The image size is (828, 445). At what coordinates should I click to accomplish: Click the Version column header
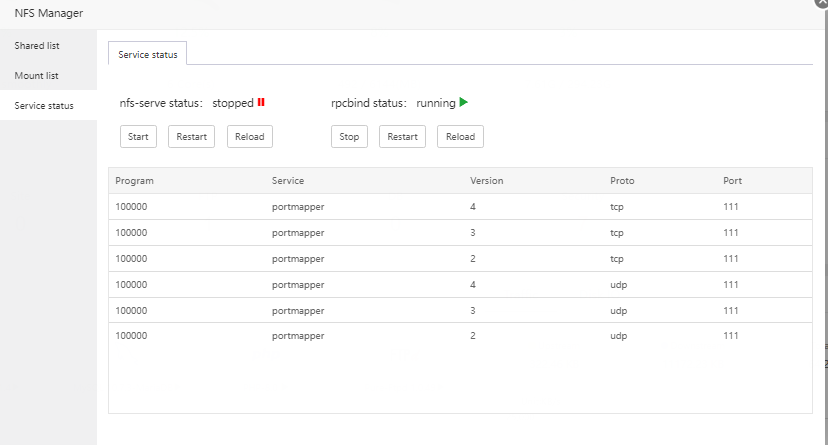click(x=487, y=181)
